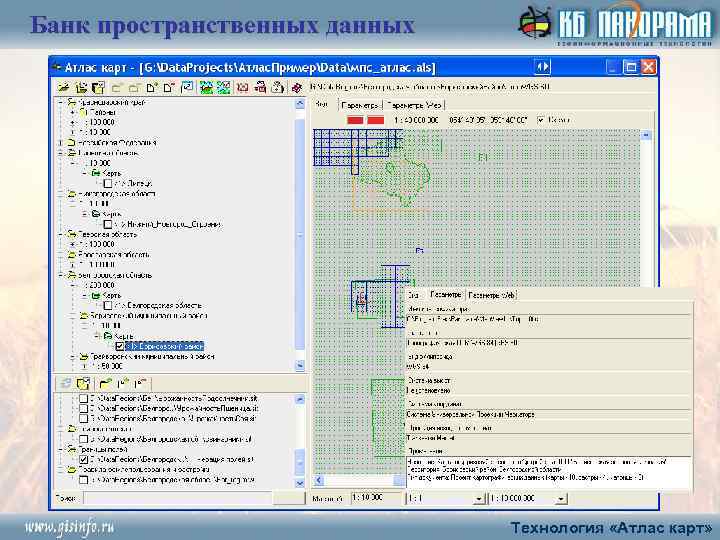This screenshot has height=540, width=720.
Task: Check the Липецк map checkbox in the tree
Action: point(108,183)
